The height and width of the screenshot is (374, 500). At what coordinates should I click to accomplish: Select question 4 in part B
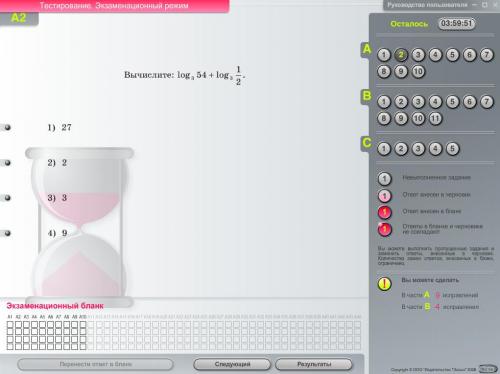[435, 102]
